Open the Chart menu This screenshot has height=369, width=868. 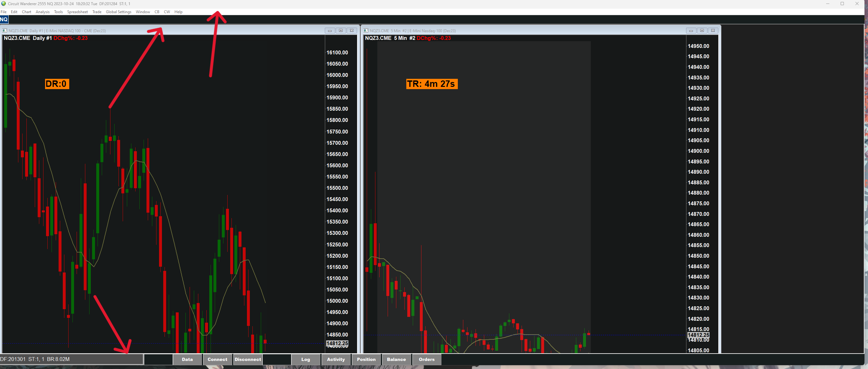point(26,12)
